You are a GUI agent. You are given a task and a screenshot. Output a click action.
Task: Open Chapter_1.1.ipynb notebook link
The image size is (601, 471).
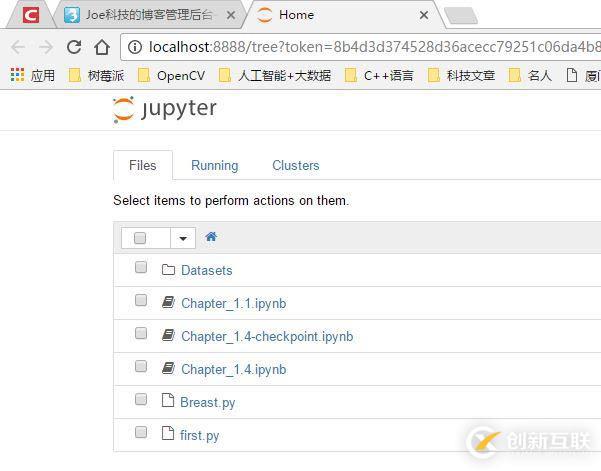[233, 303]
